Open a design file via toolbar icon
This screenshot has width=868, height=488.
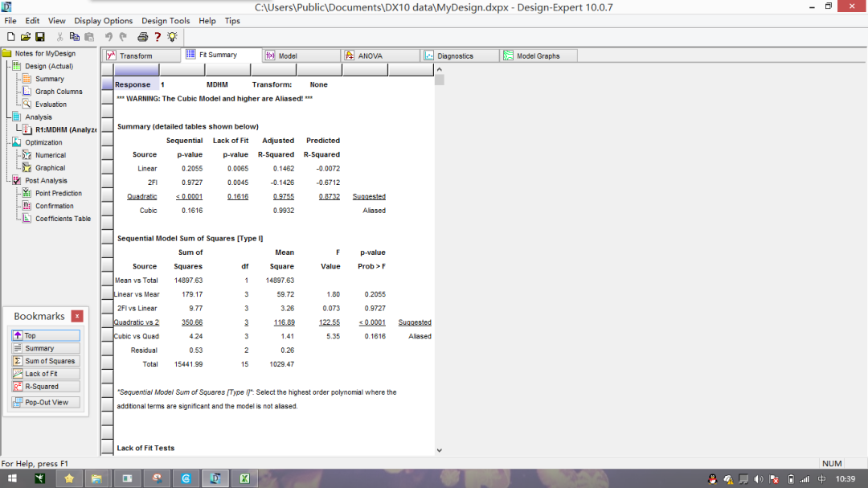pyautogui.click(x=26, y=36)
